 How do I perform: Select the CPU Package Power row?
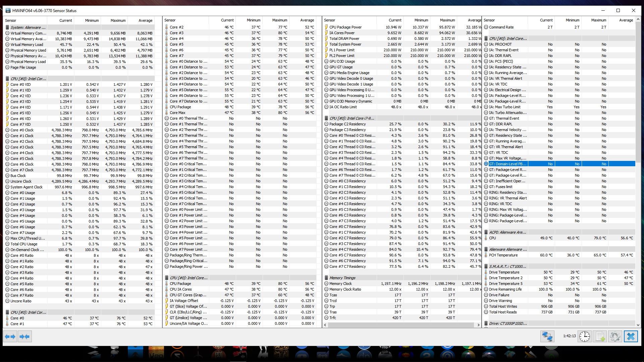[x=345, y=27]
